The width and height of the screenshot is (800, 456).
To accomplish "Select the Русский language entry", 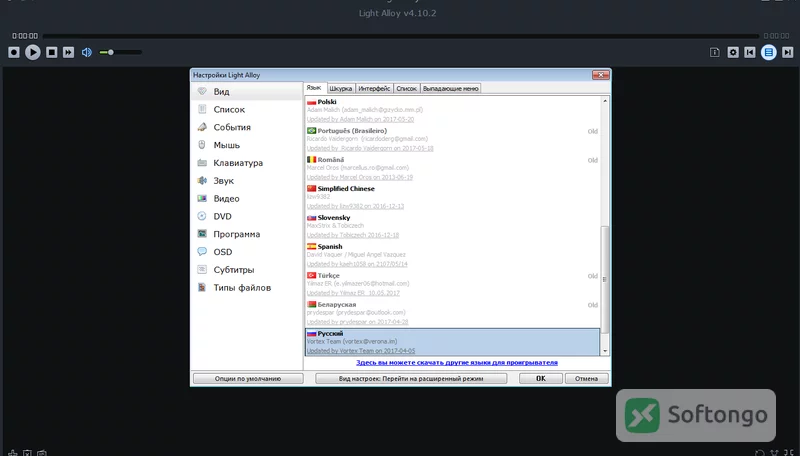I will coord(453,342).
